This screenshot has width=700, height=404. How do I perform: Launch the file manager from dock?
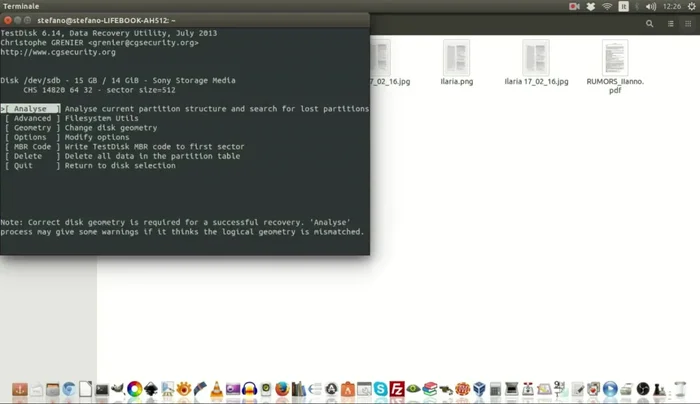pyautogui.click(x=53, y=389)
